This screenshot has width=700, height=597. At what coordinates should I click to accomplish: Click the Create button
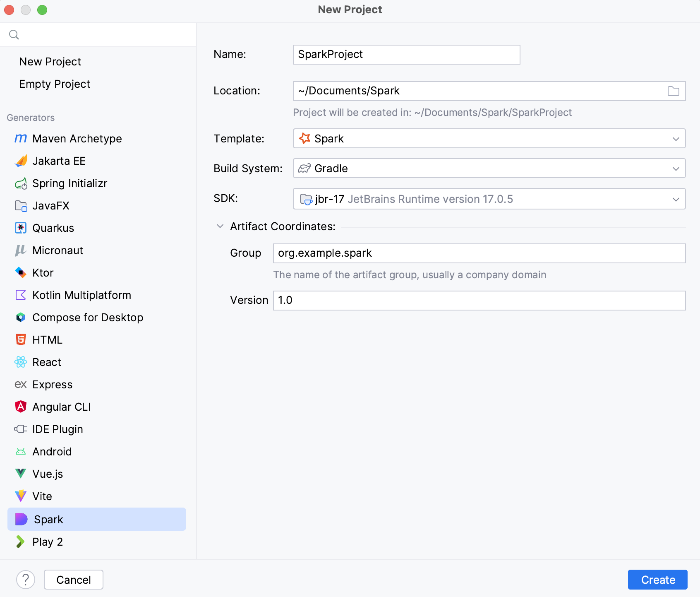(657, 580)
